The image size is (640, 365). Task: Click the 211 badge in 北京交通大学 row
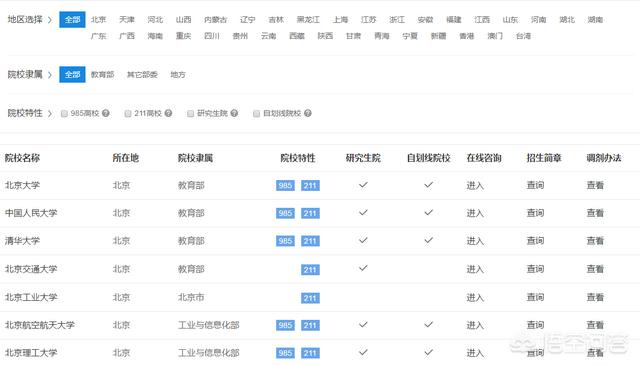[310, 269]
